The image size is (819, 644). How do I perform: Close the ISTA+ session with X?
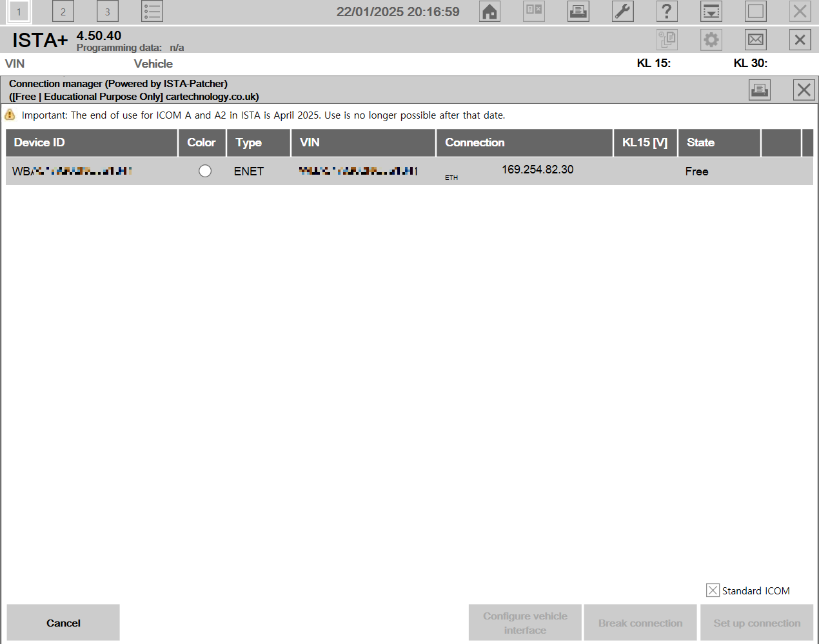pos(800,40)
